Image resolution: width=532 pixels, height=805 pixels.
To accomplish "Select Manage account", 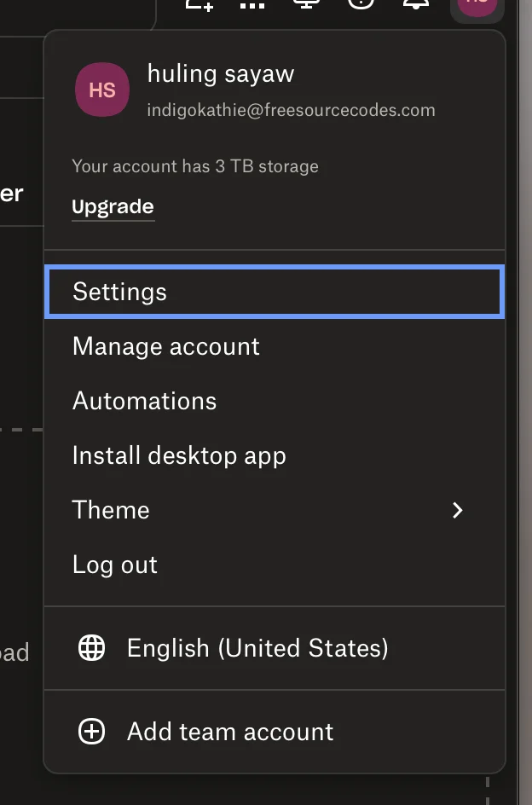I will (x=275, y=346).
